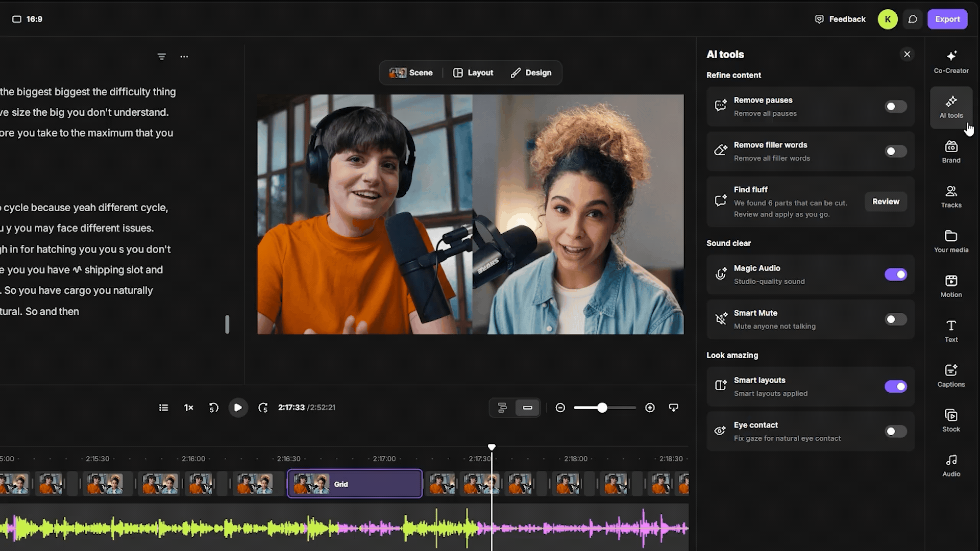980x551 pixels.
Task: Click transcript line ending "shipping slot and"
Action: click(82, 270)
